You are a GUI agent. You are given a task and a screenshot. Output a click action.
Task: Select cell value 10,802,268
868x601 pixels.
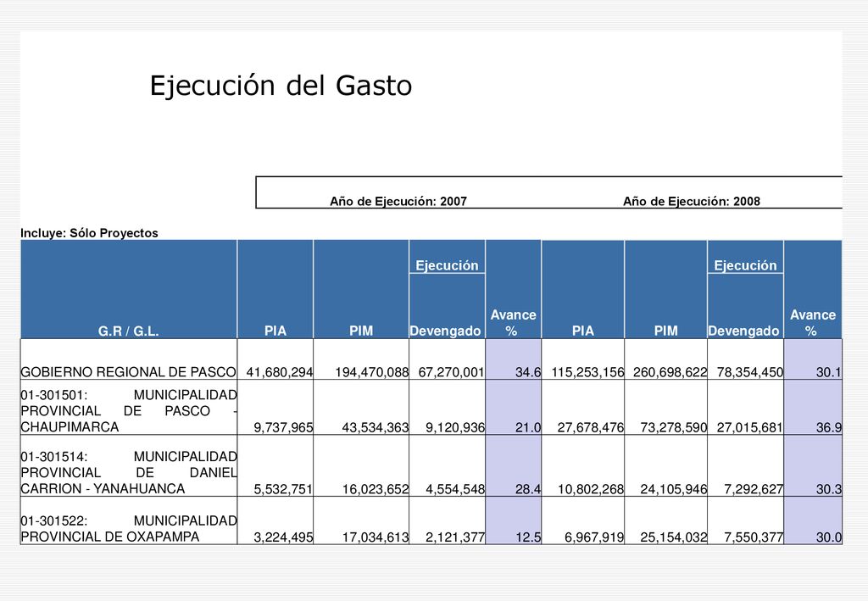[591, 489]
